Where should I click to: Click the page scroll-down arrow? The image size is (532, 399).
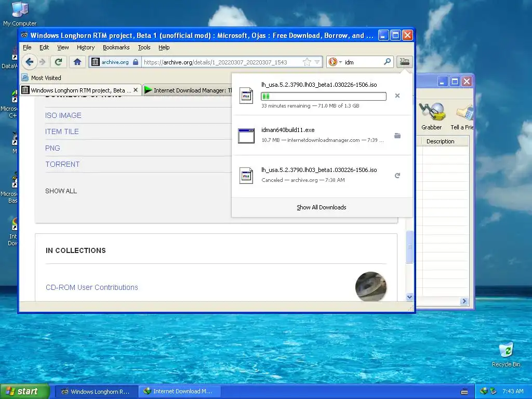point(409,297)
